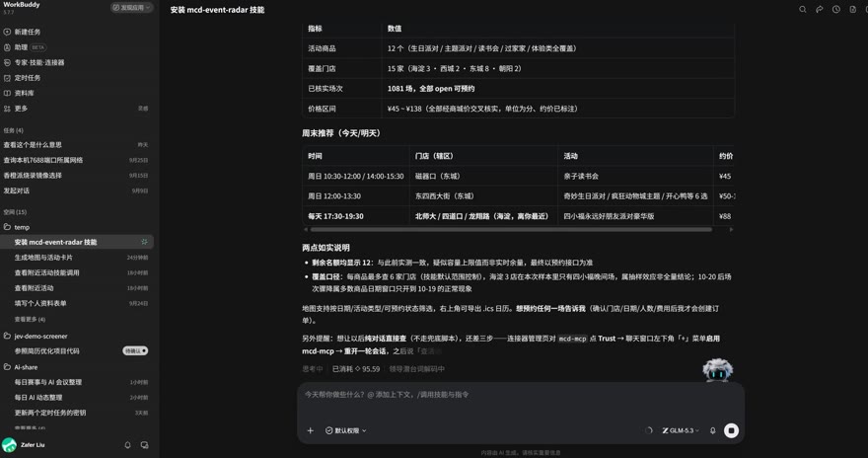
Task: Click the microphone voice input icon
Action: (713, 430)
